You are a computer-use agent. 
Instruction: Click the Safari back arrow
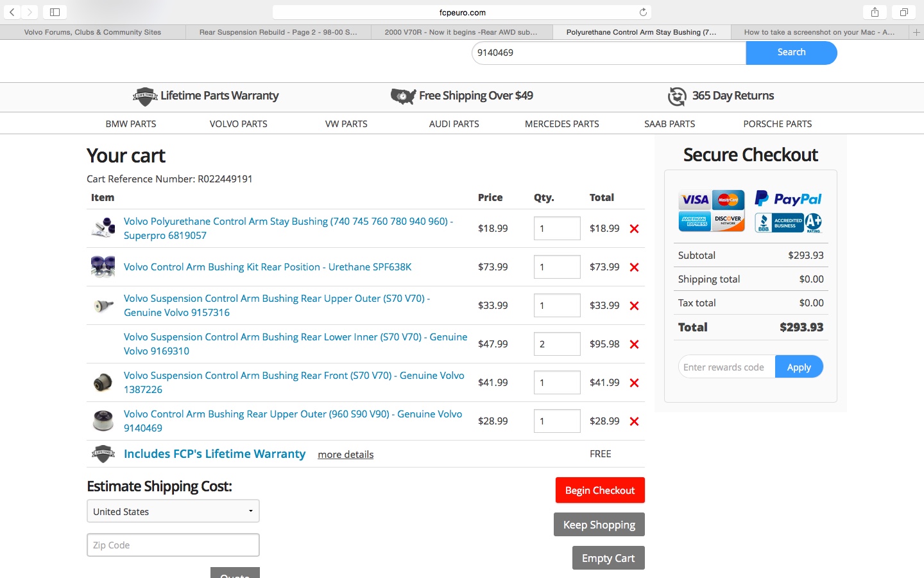pos(12,12)
